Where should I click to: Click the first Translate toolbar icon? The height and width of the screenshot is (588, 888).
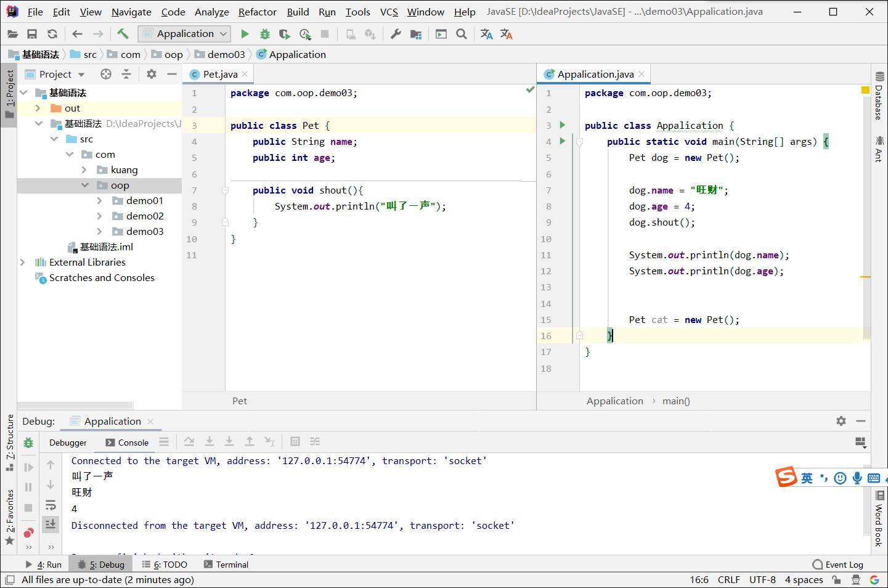coord(486,34)
